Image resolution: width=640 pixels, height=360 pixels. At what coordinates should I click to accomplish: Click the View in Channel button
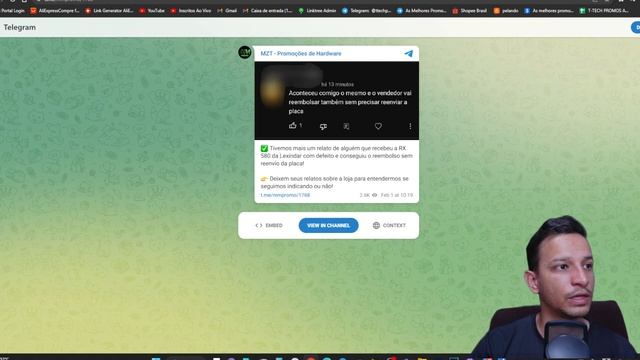point(329,225)
